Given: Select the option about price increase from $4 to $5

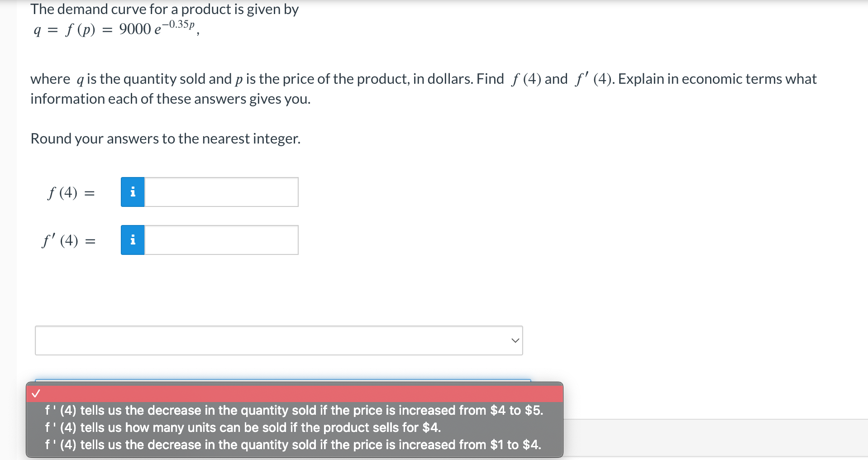Looking at the screenshot, I should (x=293, y=410).
